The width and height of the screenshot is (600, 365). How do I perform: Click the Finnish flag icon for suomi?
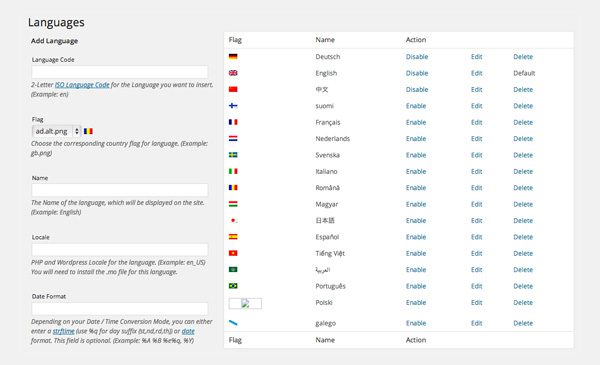pos(233,106)
